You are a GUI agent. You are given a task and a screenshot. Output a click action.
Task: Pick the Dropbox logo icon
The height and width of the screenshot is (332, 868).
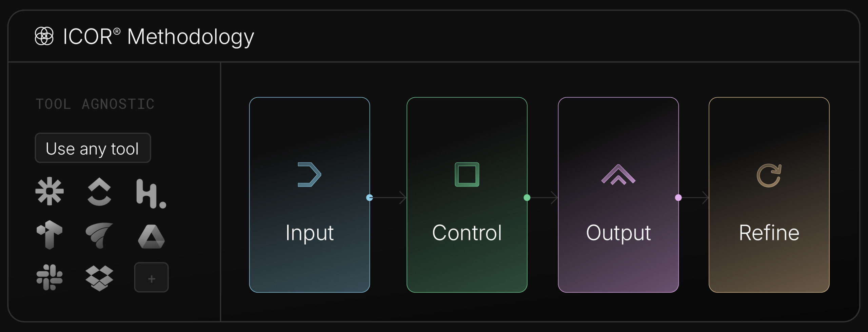click(x=99, y=278)
